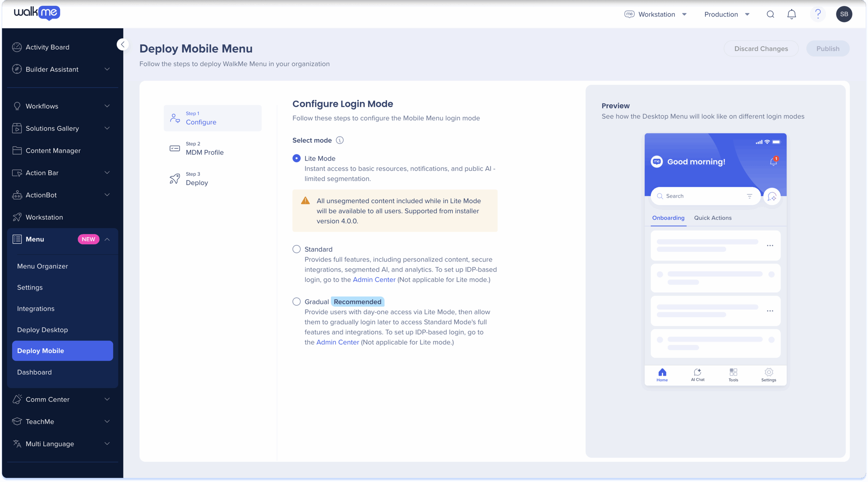The width and height of the screenshot is (868, 482).
Task: Switch to Quick Actions tab in preview
Action: point(713,218)
